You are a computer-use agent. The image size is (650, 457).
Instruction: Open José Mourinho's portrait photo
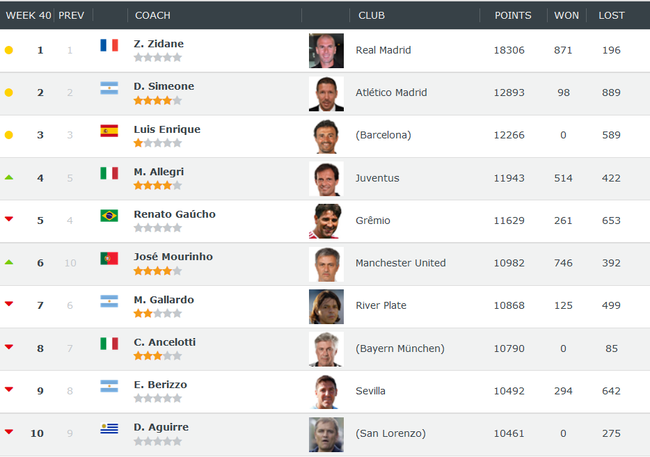(326, 264)
